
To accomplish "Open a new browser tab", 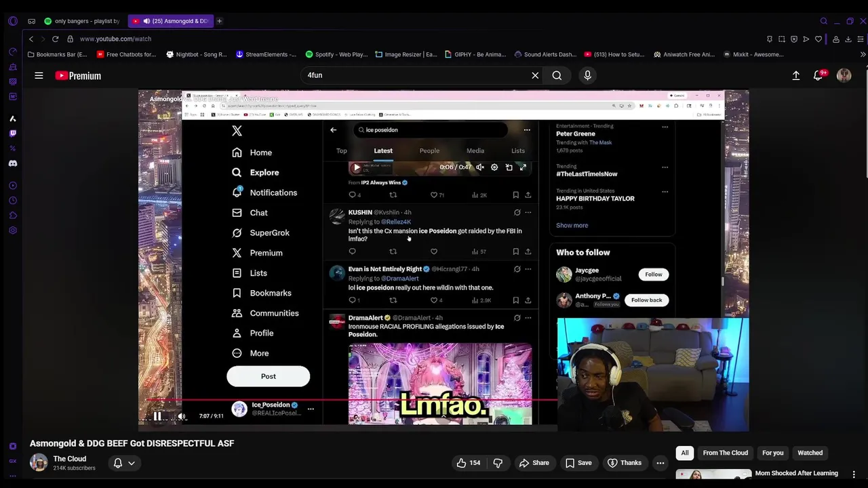I will (219, 21).
